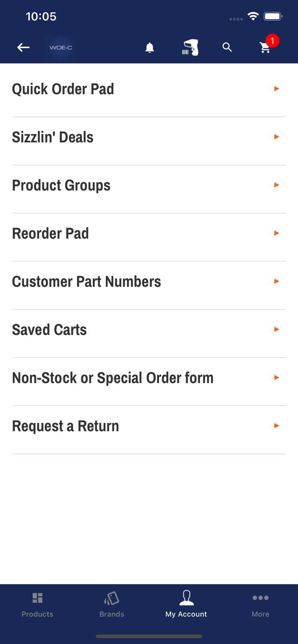
Task: Switch to the More tab
Action: (x=261, y=604)
